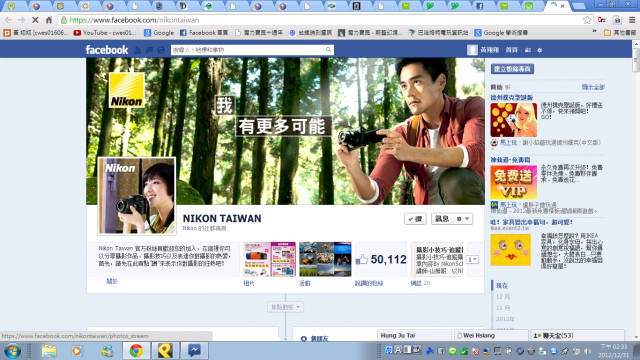
Task: Open Facebook header friend finder icon
Action: [x=528, y=50]
